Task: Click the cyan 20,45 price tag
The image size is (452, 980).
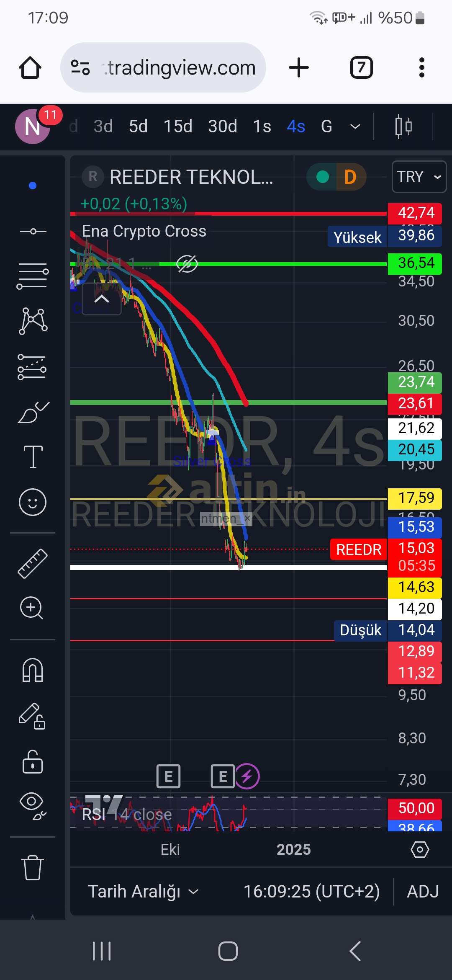Action: [x=415, y=450]
